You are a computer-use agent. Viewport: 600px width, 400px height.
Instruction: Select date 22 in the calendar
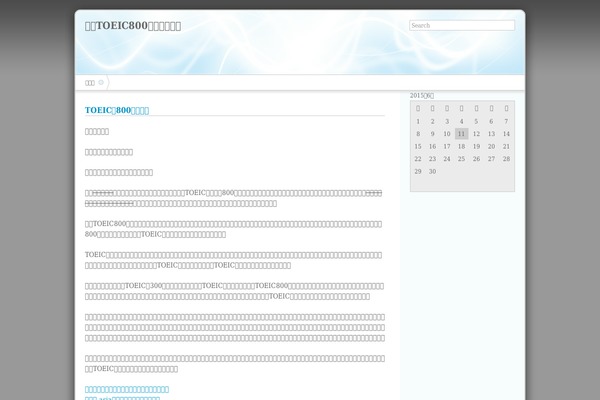pyautogui.click(x=418, y=158)
